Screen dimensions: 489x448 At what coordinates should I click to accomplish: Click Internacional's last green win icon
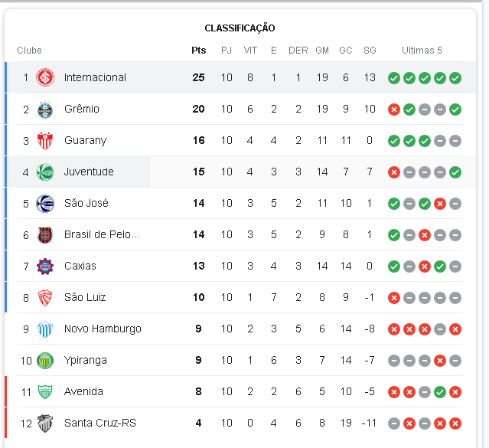tap(455, 78)
